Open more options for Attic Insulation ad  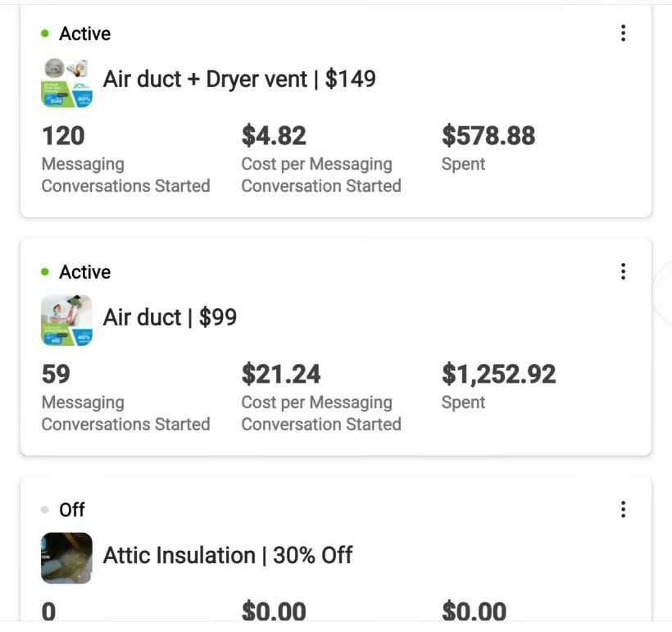[623, 510]
